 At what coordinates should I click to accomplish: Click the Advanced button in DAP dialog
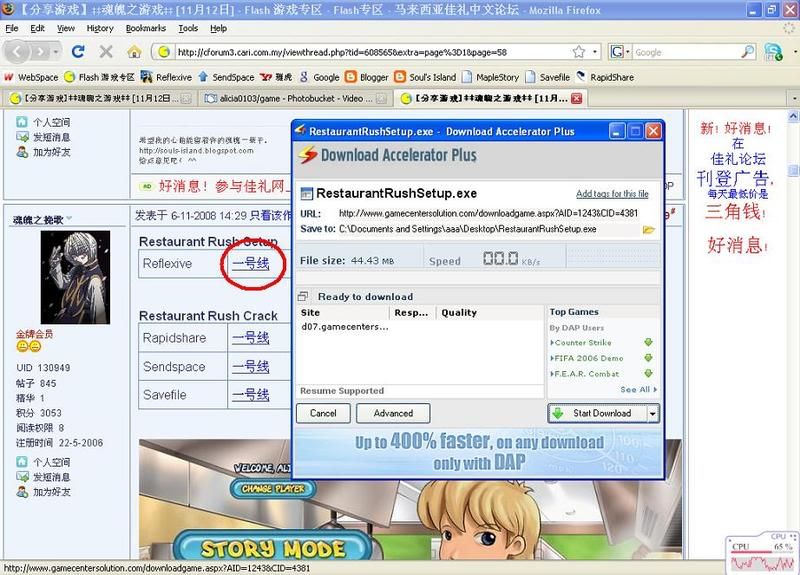click(x=392, y=413)
